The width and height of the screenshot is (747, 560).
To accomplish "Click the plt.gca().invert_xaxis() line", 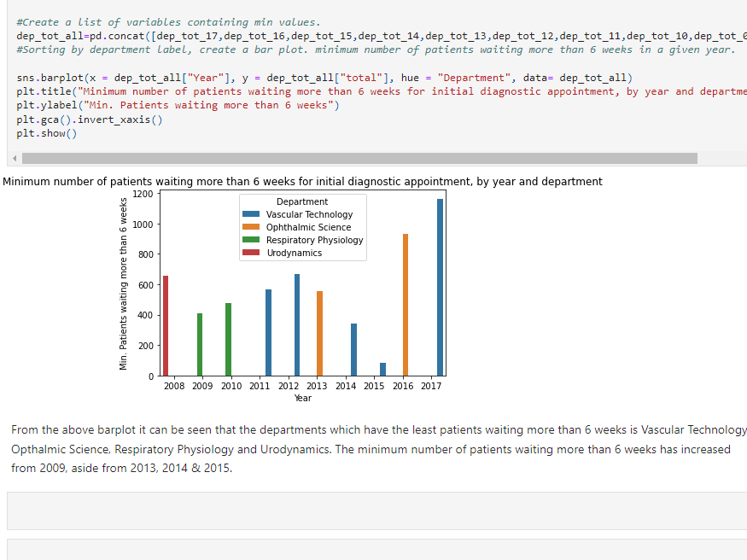I will [90, 120].
